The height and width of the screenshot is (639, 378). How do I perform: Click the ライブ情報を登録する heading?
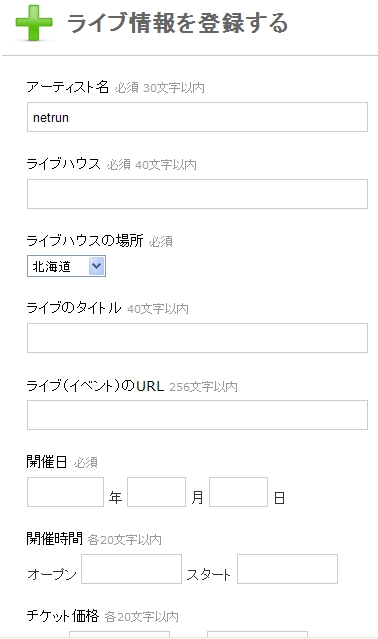[177, 23]
